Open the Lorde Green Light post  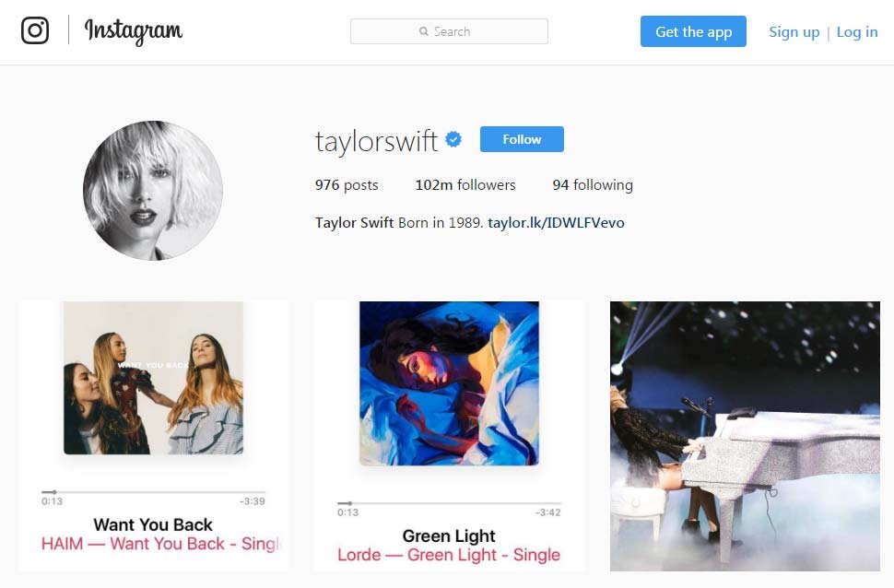(x=449, y=436)
